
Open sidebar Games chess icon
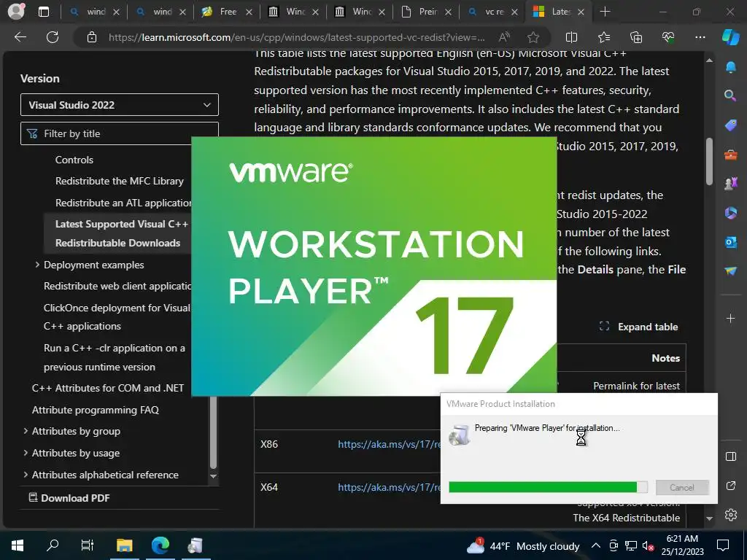click(730, 183)
